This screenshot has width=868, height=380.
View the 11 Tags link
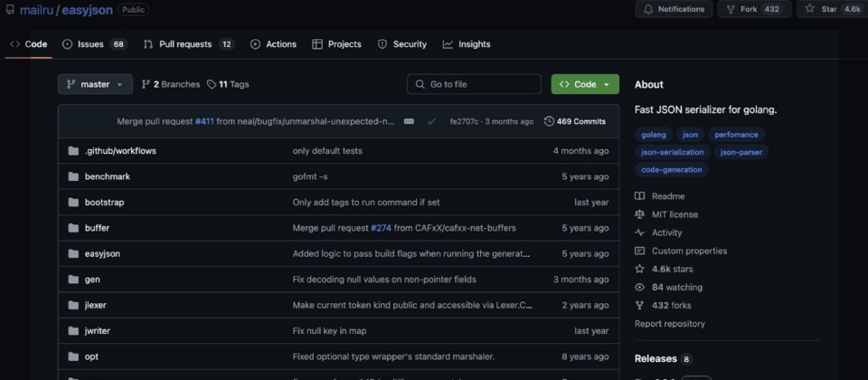(x=228, y=84)
